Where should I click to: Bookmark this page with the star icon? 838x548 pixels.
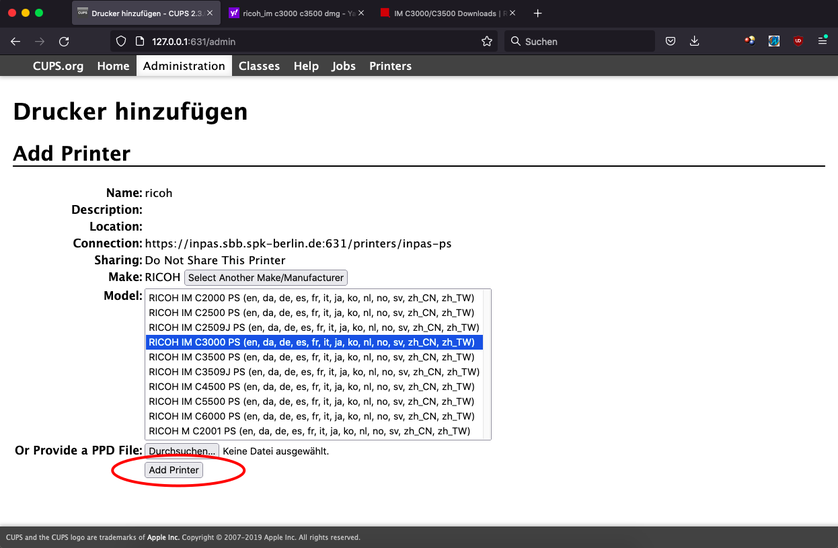486,41
